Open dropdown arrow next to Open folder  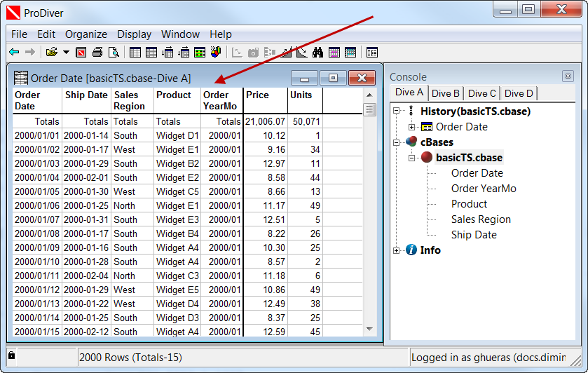[x=66, y=52]
